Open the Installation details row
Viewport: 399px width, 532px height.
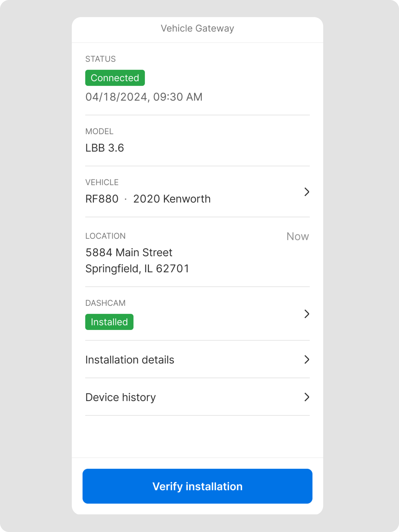[130, 360]
